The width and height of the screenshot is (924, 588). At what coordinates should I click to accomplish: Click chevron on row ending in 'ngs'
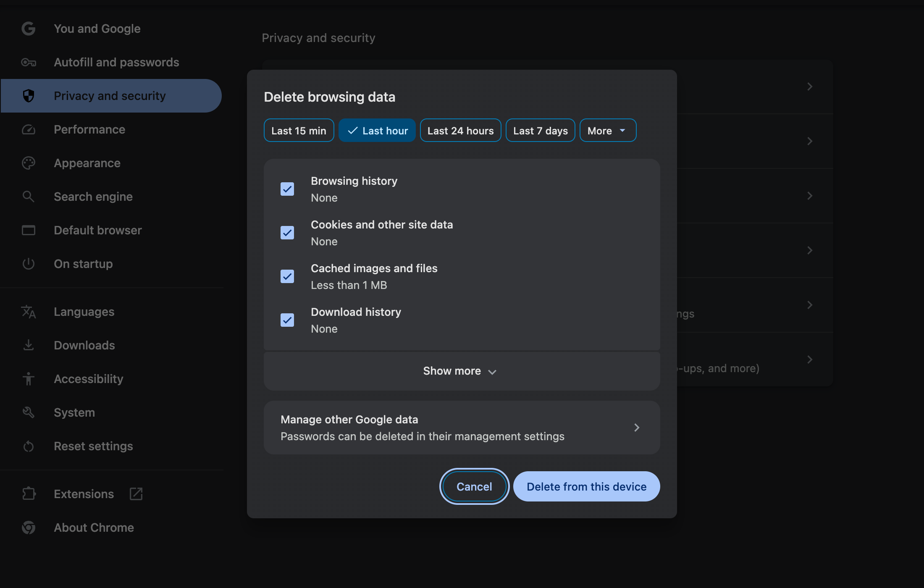[810, 305]
